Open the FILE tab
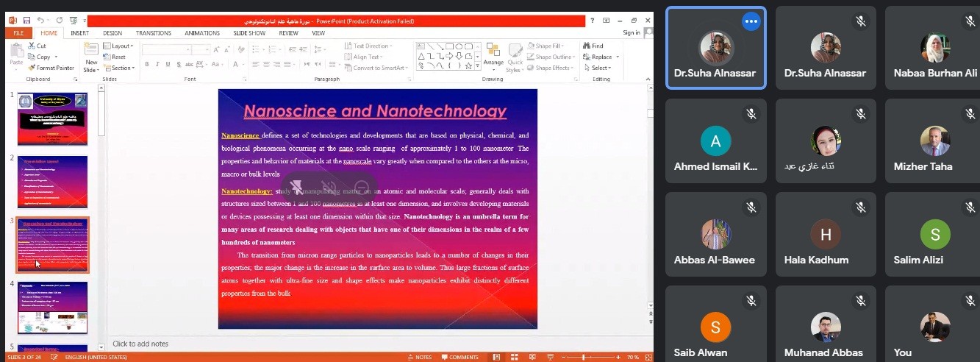This screenshot has height=362, width=980. (18, 33)
